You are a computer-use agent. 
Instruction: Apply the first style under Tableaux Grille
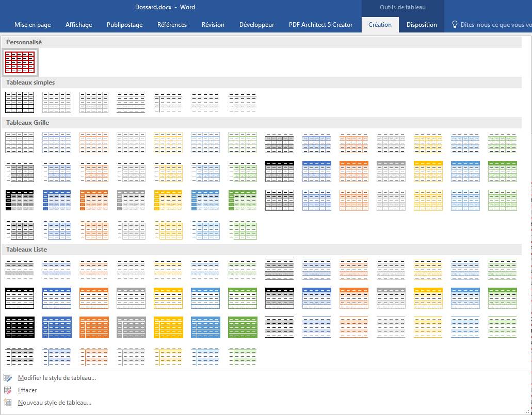click(x=20, y=142)
